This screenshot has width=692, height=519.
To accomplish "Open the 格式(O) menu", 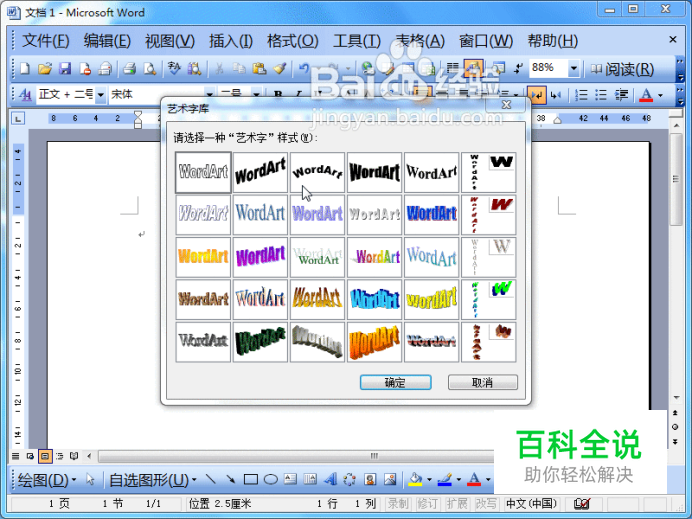I will [293, 41].
